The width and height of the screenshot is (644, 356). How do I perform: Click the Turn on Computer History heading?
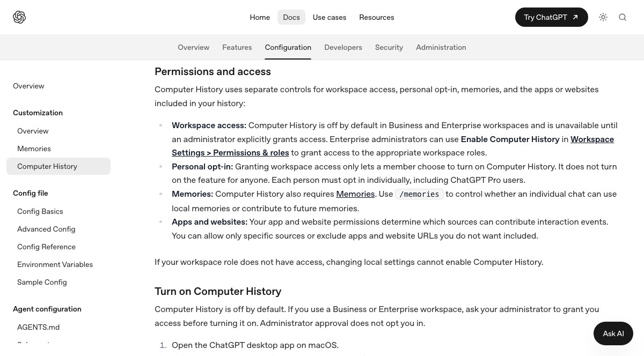coord(218,291)
